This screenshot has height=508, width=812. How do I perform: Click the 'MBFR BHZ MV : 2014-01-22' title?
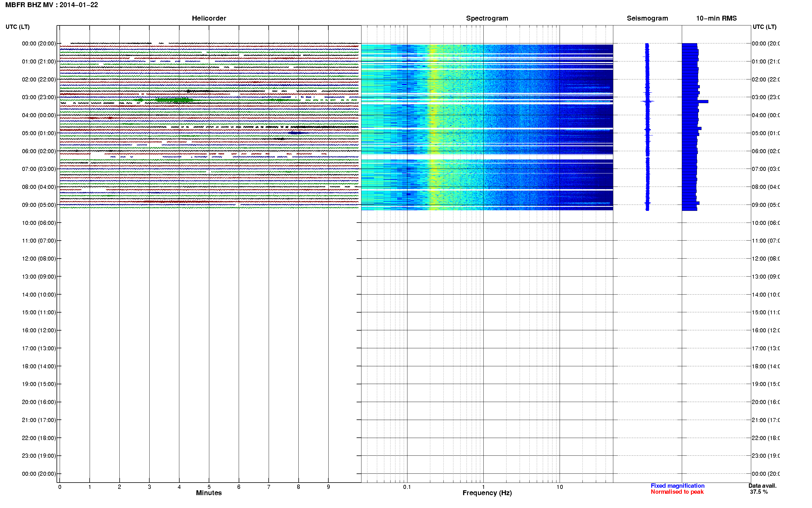(52, 5)
